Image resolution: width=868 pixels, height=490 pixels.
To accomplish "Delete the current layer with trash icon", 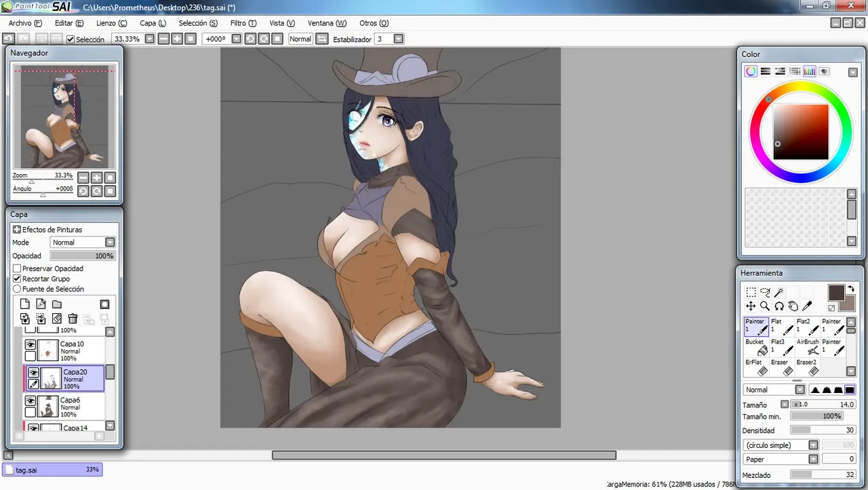I will click(x=73, y=319).
